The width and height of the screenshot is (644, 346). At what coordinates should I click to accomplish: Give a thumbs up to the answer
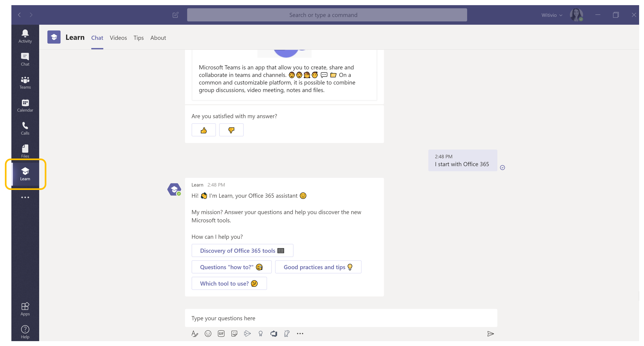[204, 130]
